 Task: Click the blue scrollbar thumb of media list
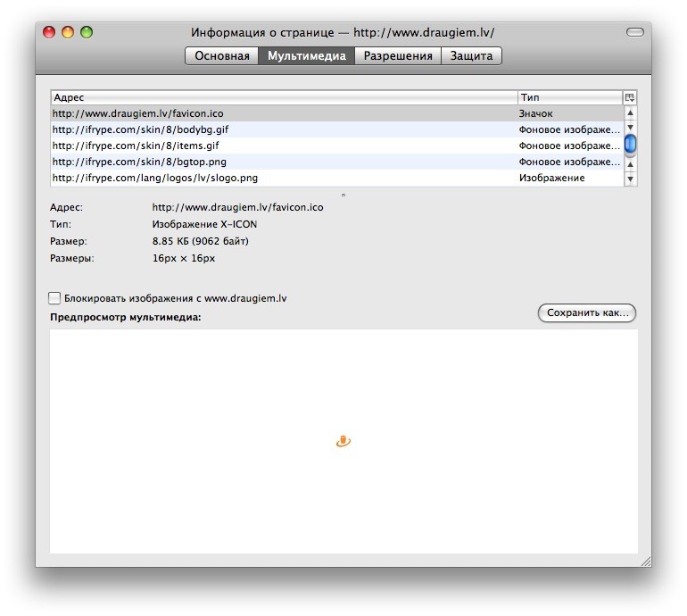pos(630,145)
